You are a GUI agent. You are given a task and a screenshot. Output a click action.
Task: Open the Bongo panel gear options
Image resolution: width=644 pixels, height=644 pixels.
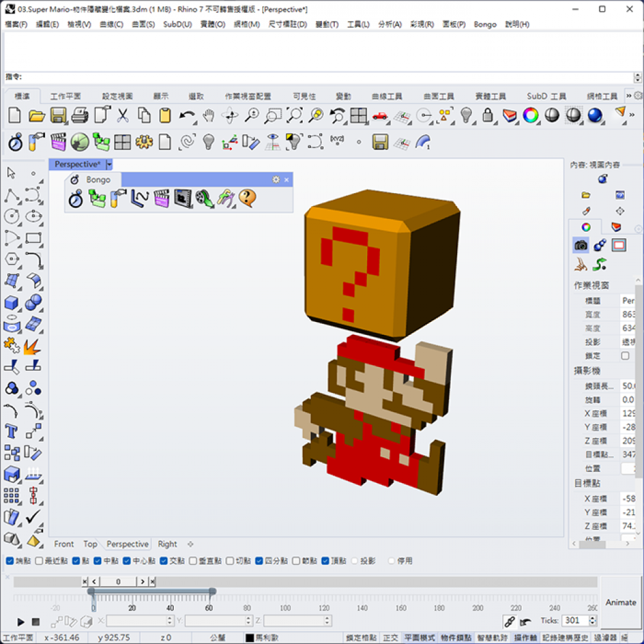click(276, 180)
